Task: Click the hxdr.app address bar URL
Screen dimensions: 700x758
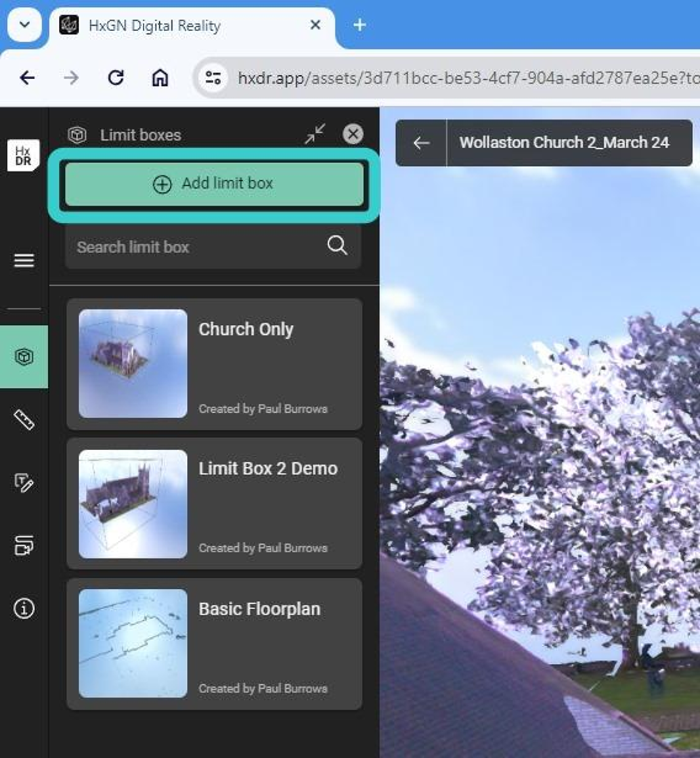Action: pos(468,78)
